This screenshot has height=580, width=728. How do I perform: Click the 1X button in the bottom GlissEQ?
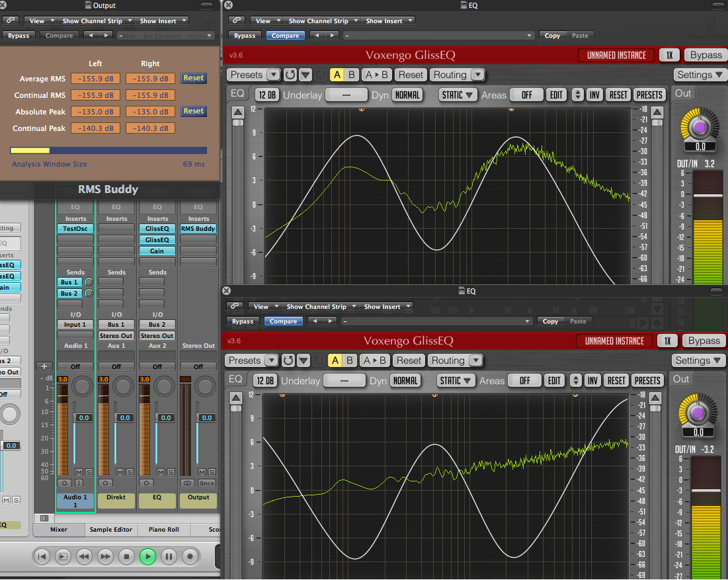(667, 341)
